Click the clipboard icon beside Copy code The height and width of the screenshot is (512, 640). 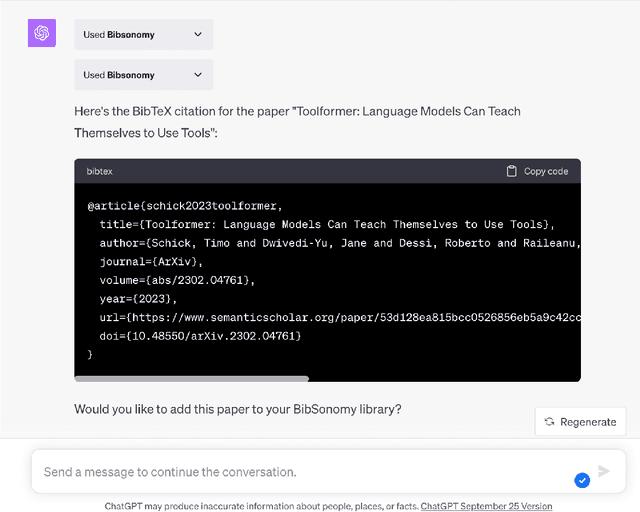pyautogui.click(x=512, y=171)
